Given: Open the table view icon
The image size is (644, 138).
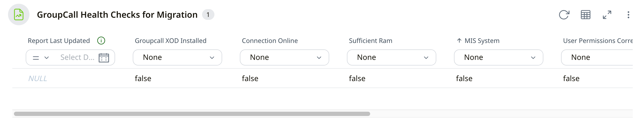Looking at the screenshot, I should click(585, 15).
